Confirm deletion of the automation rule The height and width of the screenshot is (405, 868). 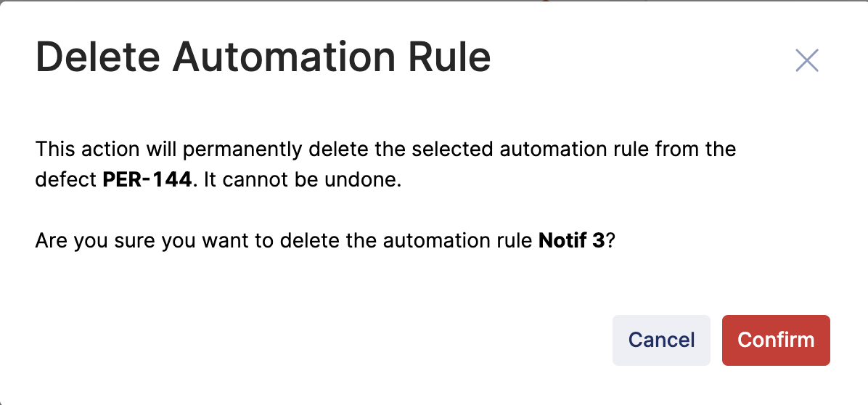(776, 340)
